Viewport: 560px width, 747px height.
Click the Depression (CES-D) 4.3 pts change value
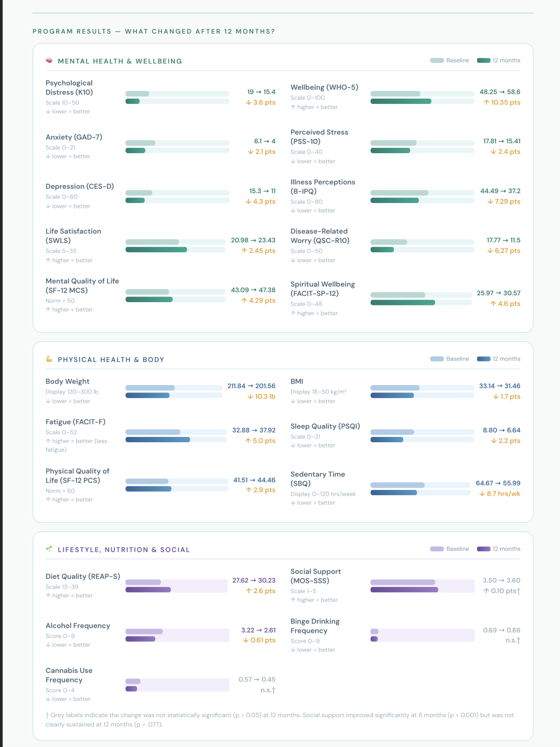[x=261, y=201]
